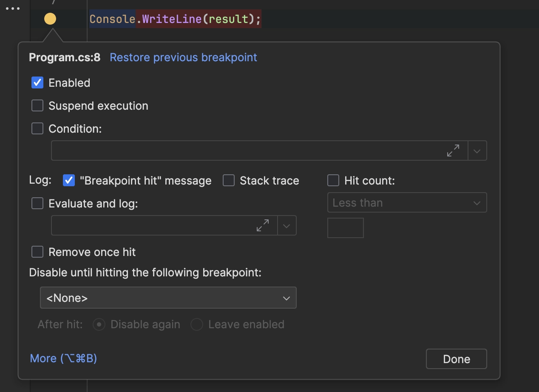Open the Less than hit count dropdown
This screenshot has height=392, width=539.
click(407, 203)
